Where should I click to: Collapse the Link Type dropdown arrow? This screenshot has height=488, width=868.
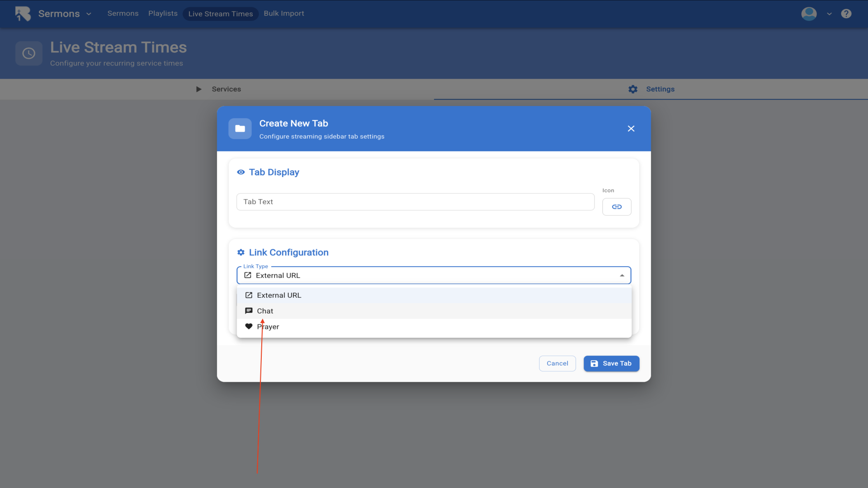[x=622, y=276]
